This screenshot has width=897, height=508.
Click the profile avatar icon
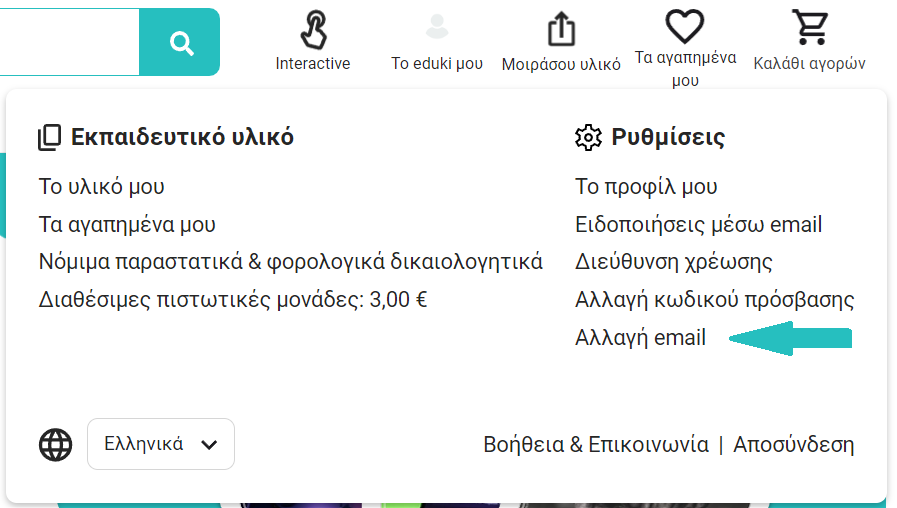[437, 27]
